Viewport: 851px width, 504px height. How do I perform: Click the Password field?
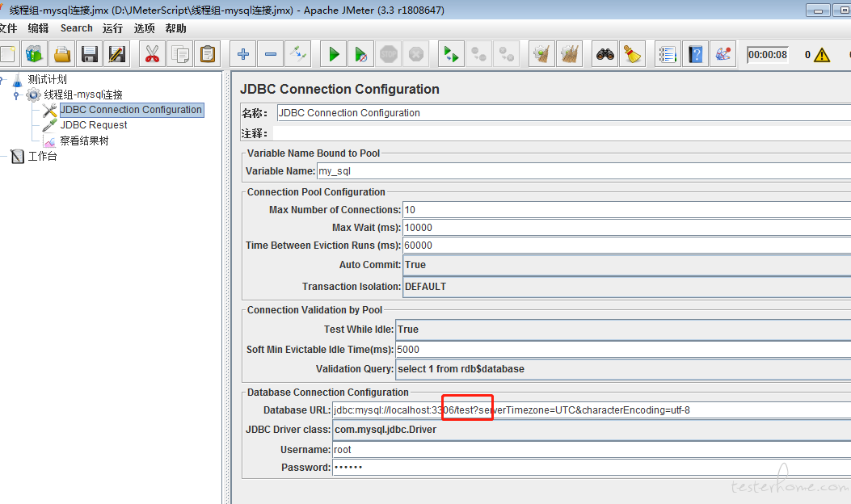click(592, 468)
